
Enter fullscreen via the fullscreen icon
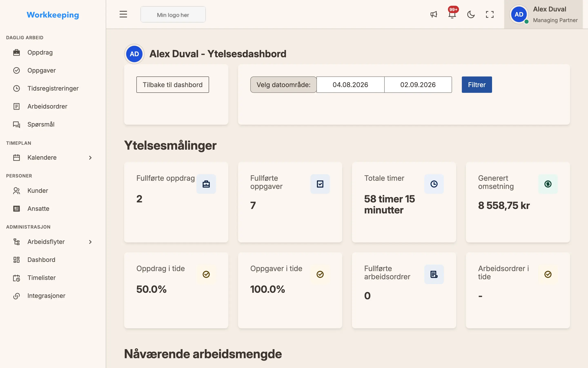tap(490, 14)
